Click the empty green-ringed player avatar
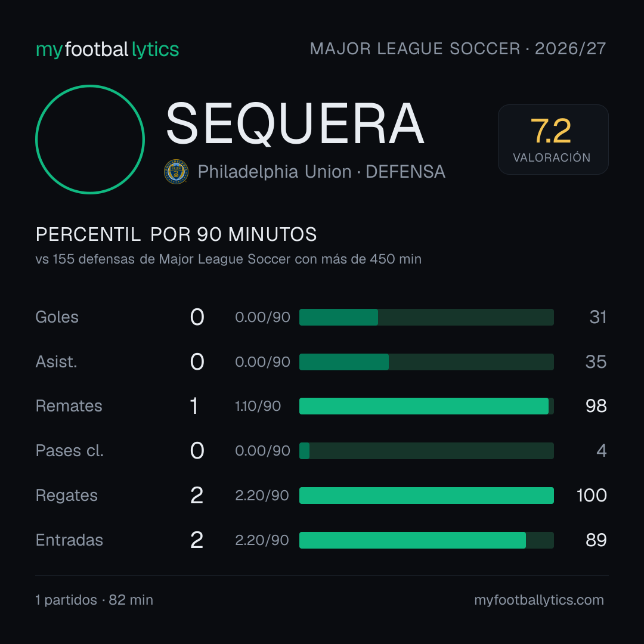The width and height of the screenshot is (644, 644). (90, 139)
